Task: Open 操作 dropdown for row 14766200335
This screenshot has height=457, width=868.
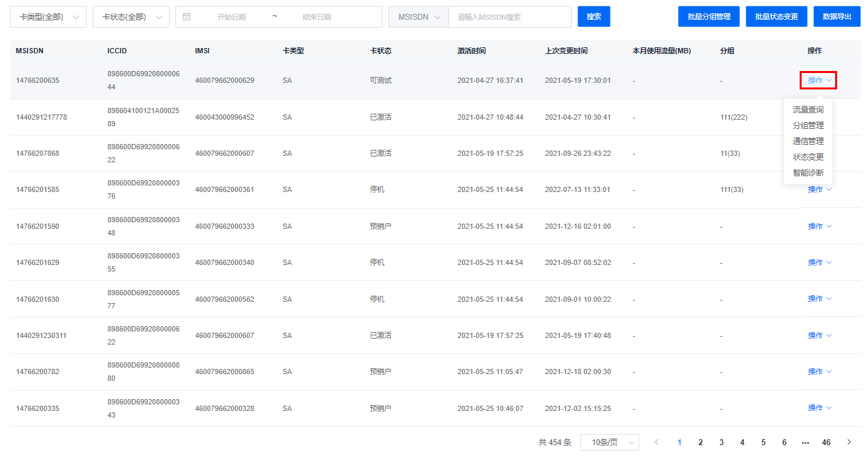Action: coord(819,408)
